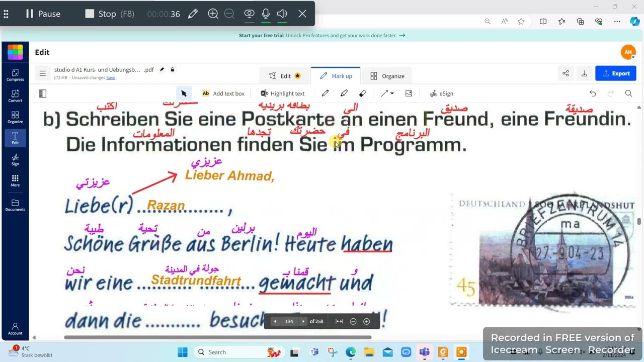Image resolution: width=644 pixels, height=362 pixels.
Task: Click the browser's Read aloud icon
Action: 504,22
